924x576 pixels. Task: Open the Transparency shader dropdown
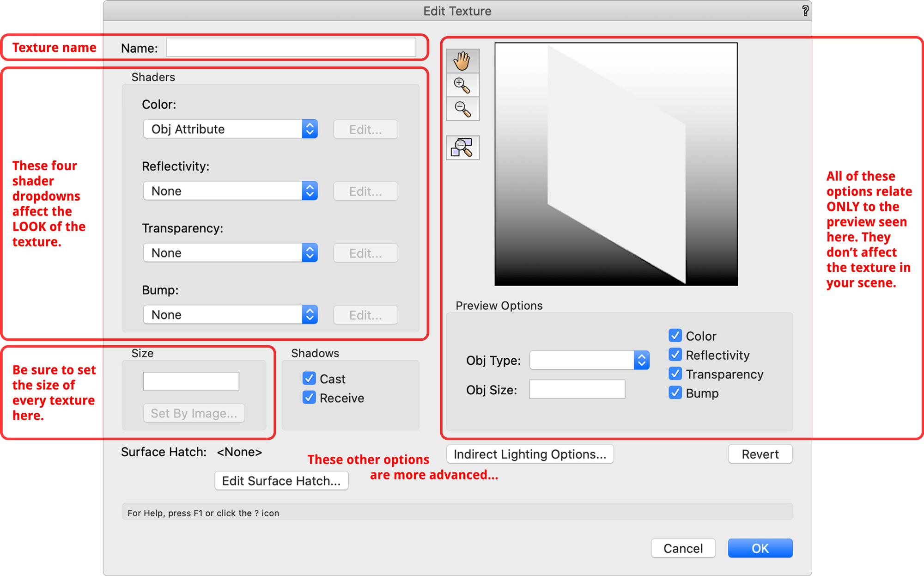point(230,253)
